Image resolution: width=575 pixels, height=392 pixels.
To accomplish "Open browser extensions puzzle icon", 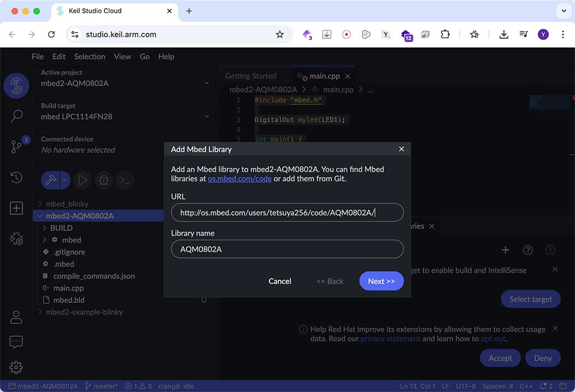I will coord(445,34).
